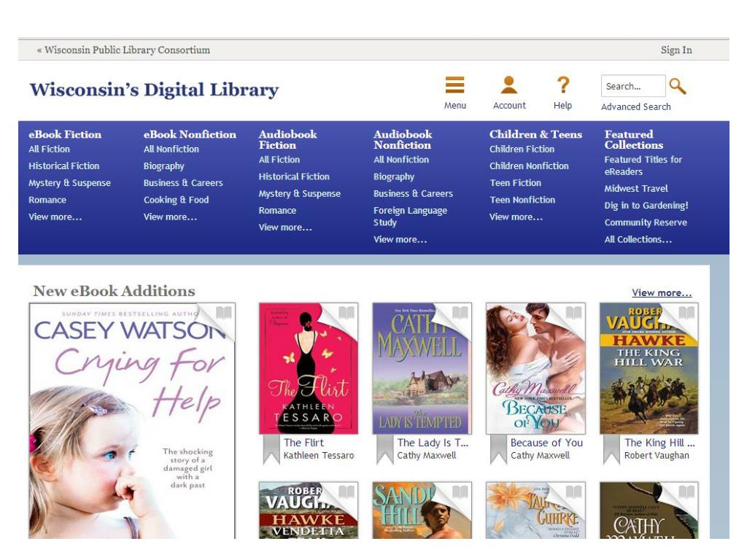Image resolution: width=747 pixels, height=560 pixels.
Task: Open the Crying For Help book cover
Action: (x=132, y=421)
